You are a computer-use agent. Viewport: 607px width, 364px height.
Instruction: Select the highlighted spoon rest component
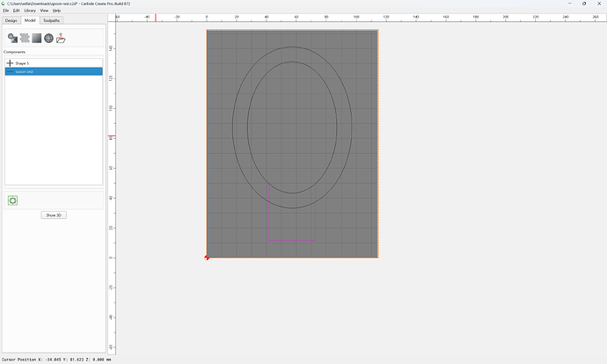[x=54, y=71]
